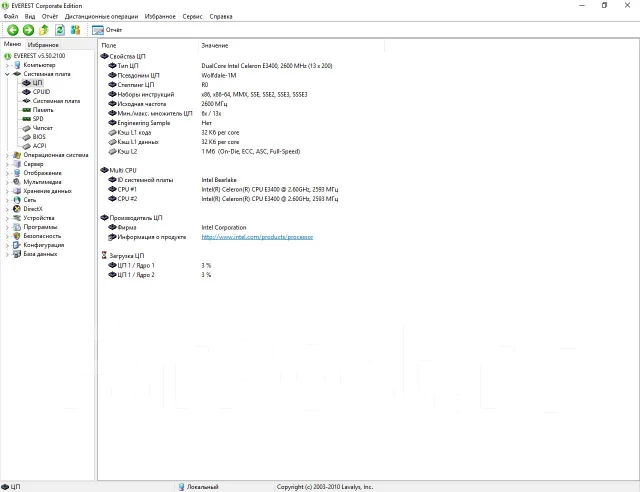Open the Сервис menu

(x=192, y=16)
